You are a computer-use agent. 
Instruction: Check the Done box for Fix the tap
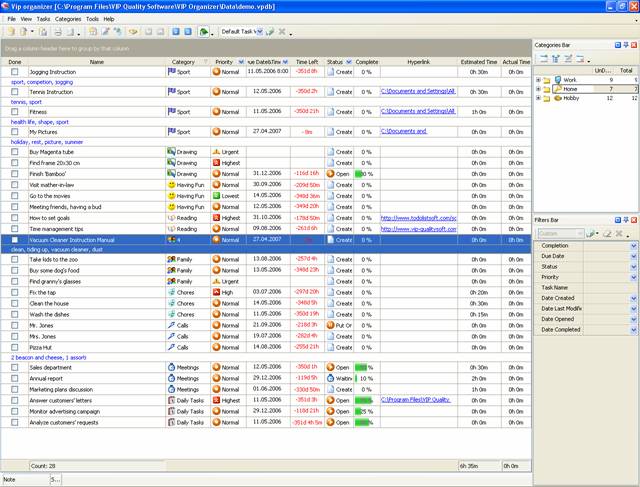(x=15, y=291)
